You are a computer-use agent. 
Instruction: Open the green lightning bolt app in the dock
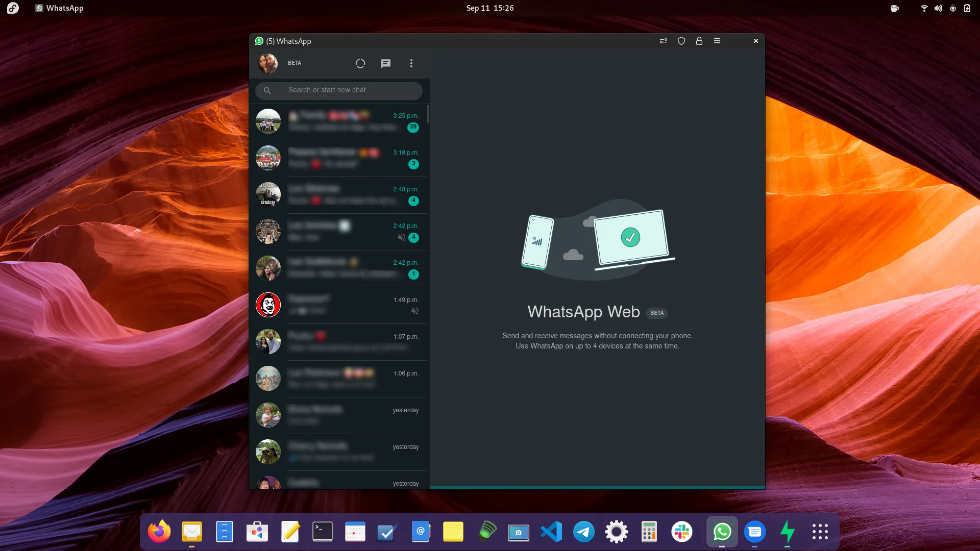[788, 532]
